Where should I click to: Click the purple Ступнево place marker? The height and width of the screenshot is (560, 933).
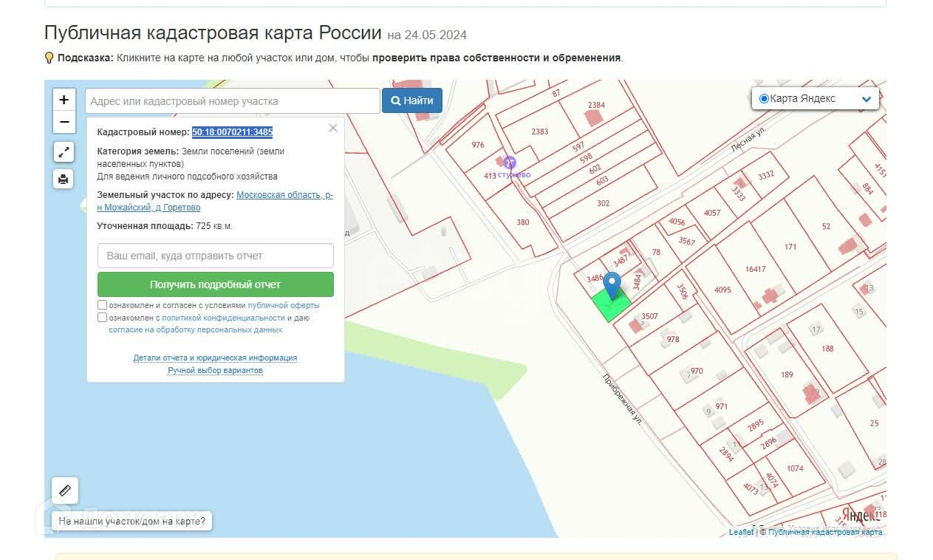coord(510,163)
